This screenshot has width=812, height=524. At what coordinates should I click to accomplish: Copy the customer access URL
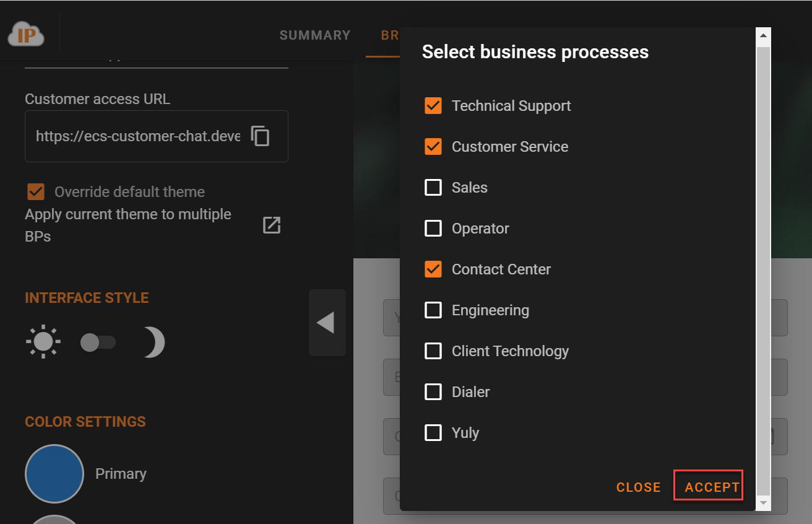point(260,136)
